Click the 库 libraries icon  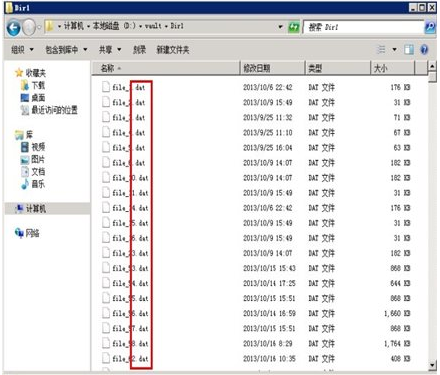coord(19,134)
